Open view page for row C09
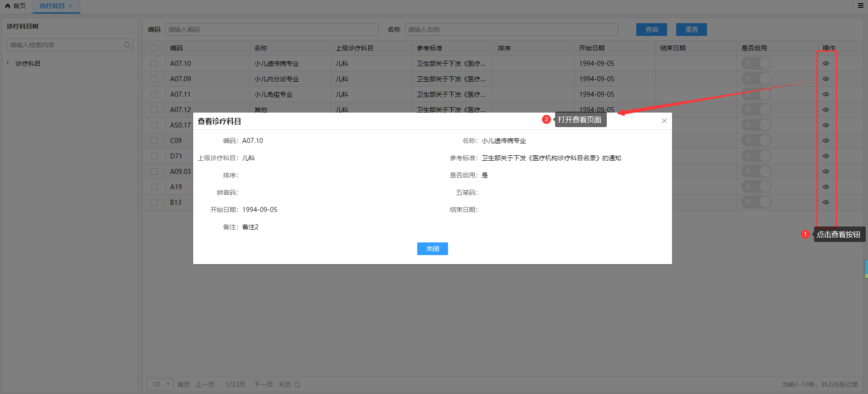This screenshot has height=394, width=868. point(826,141)
